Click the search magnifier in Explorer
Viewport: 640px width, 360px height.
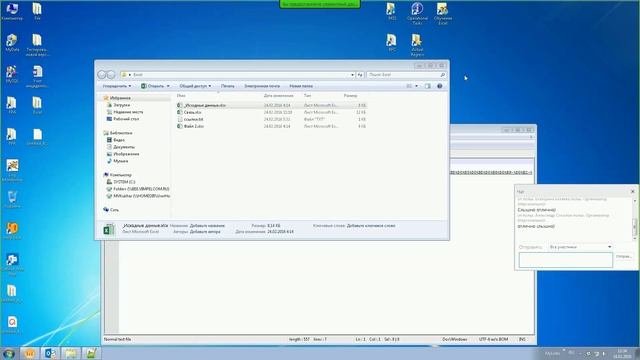442,75
